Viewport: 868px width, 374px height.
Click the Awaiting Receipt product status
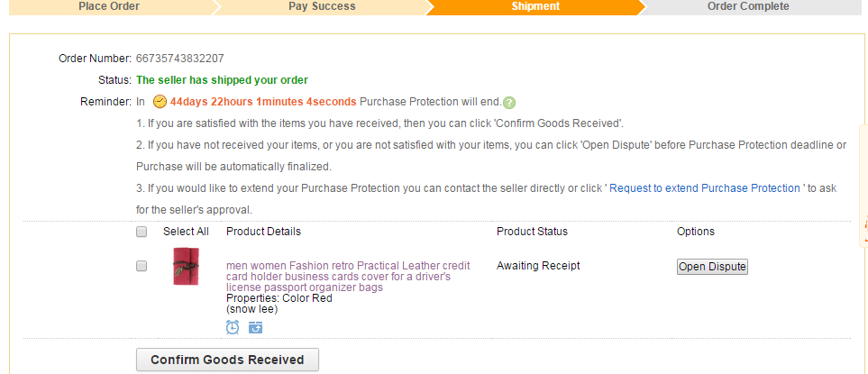[538, 266]
